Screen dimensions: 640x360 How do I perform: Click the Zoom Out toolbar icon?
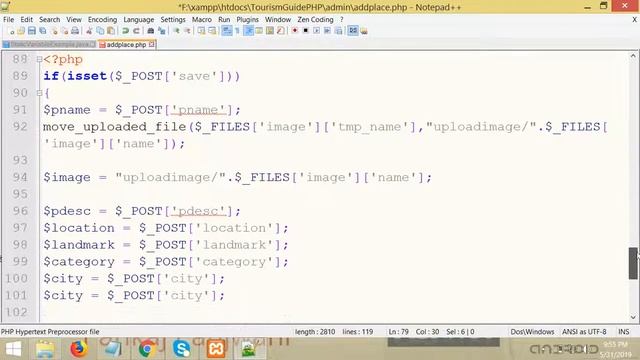pos(187,31)
